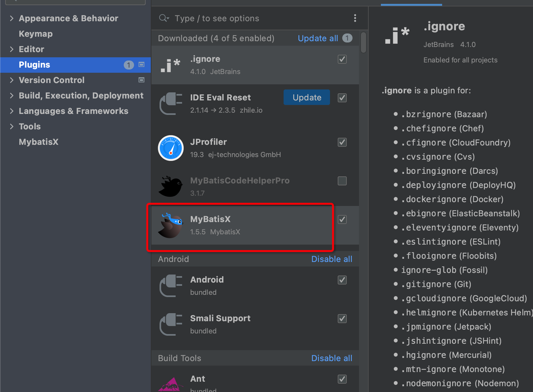Disable the .ignore plugin checkbox
This screenshot has width=533, height=392.
(342, 59)
